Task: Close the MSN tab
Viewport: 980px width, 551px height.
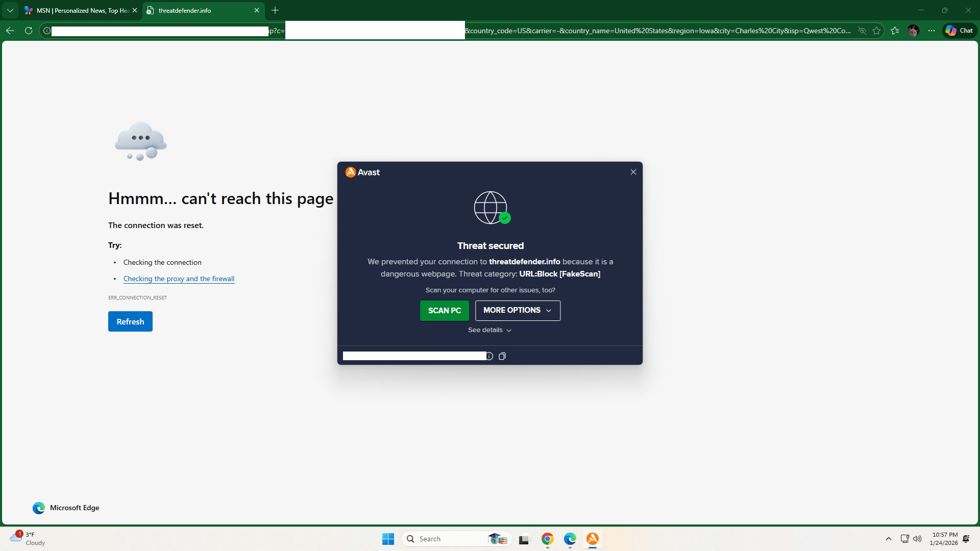Action: tap(135, 10)
